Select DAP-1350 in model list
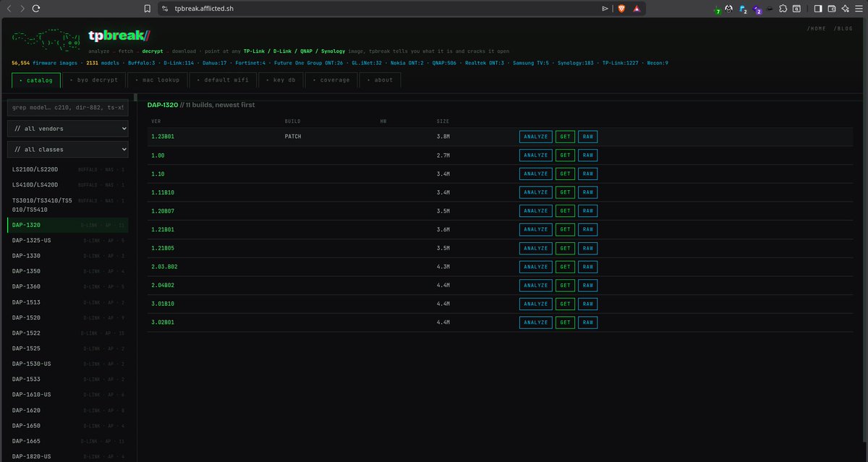 point(68,271)
